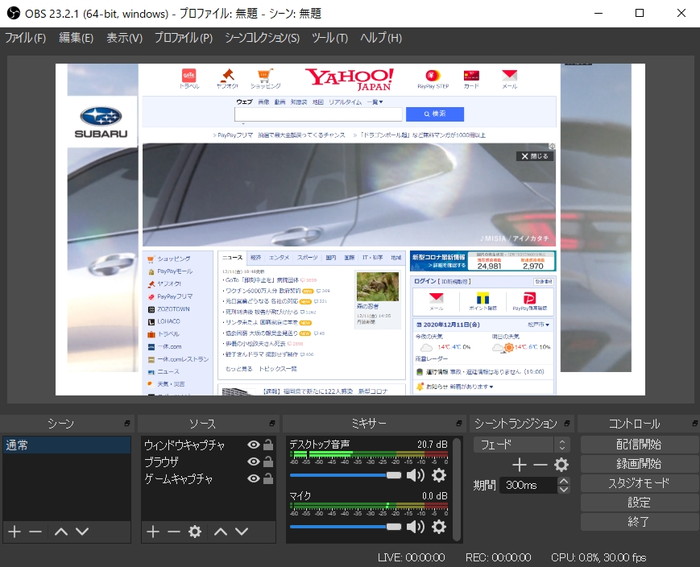The height and width of the screenshot is (567, 700).
Task: Open 設定 settings
Action: 638,502
